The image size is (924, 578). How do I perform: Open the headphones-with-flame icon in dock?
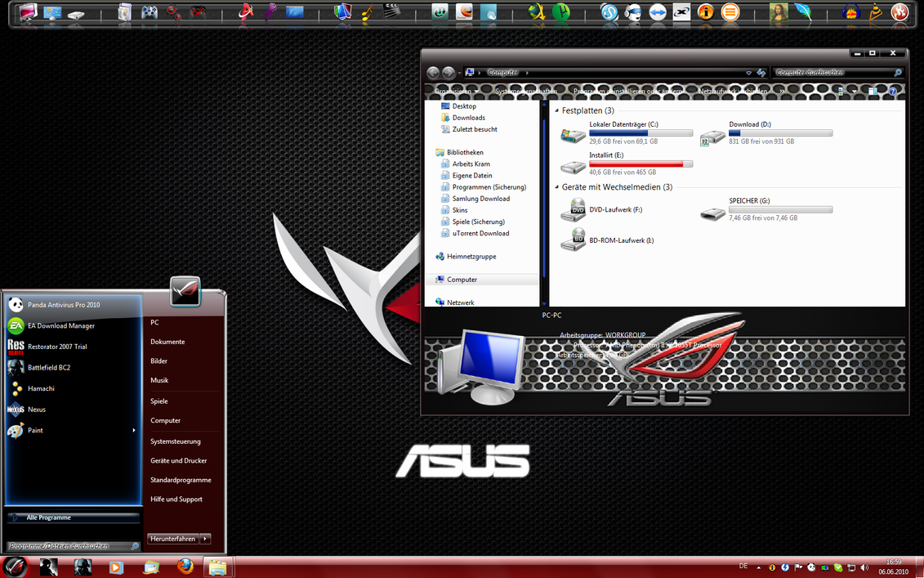(850, 11)
